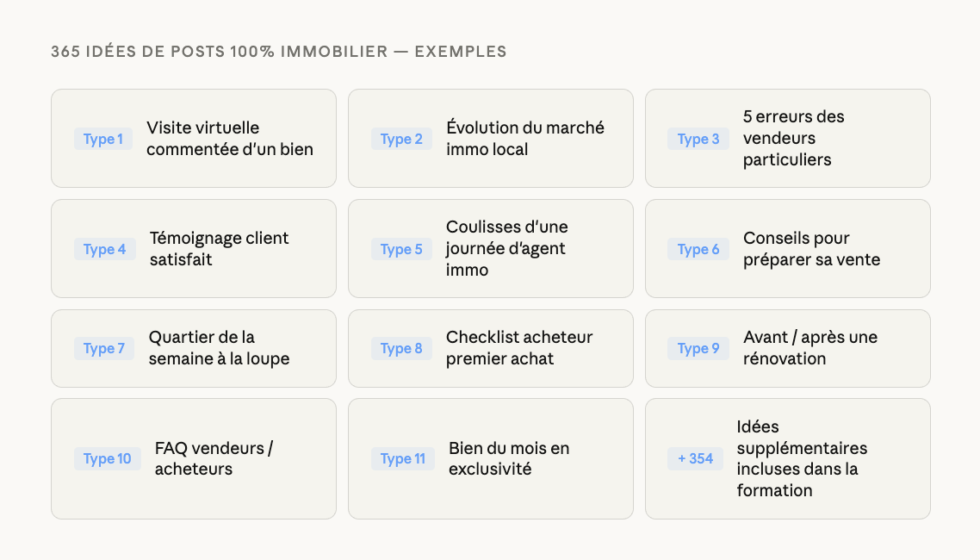This screenshot has height=560, width=980.
Task: Click the '+ 354' badge
Action: [695, 458]
